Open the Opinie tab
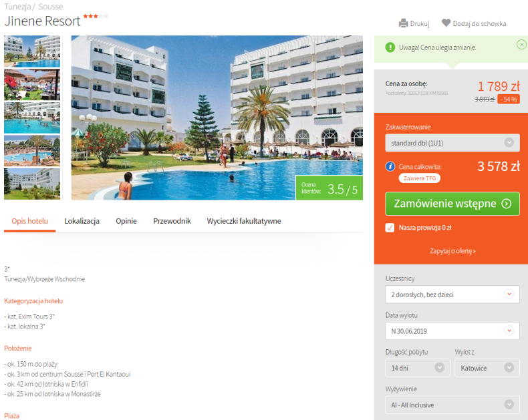This screenshot has width=528, height=420. click(x=126, y=221)
